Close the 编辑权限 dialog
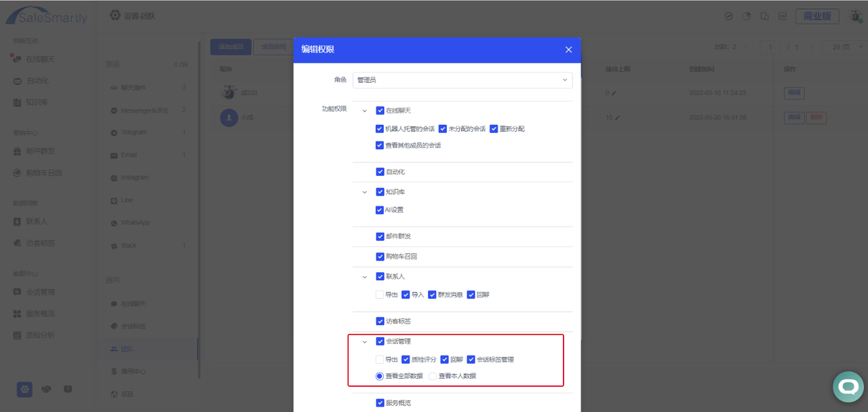 [x=568, y=50]
